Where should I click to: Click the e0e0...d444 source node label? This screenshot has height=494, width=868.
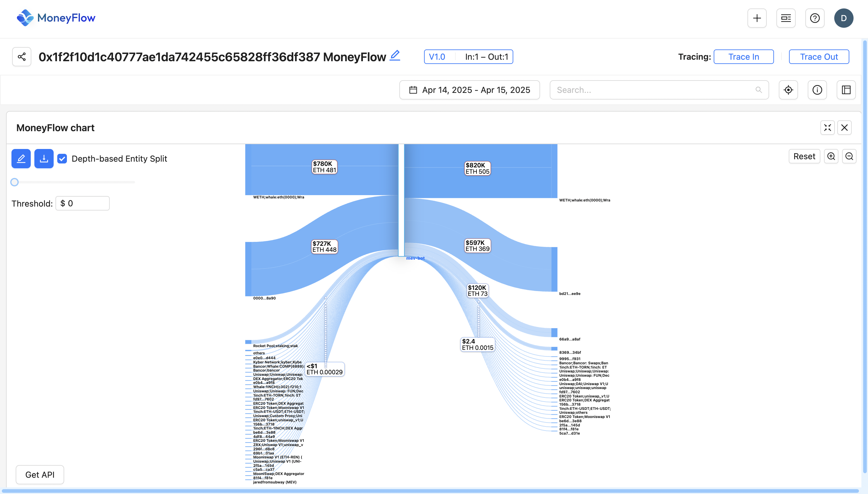(264, 358)
